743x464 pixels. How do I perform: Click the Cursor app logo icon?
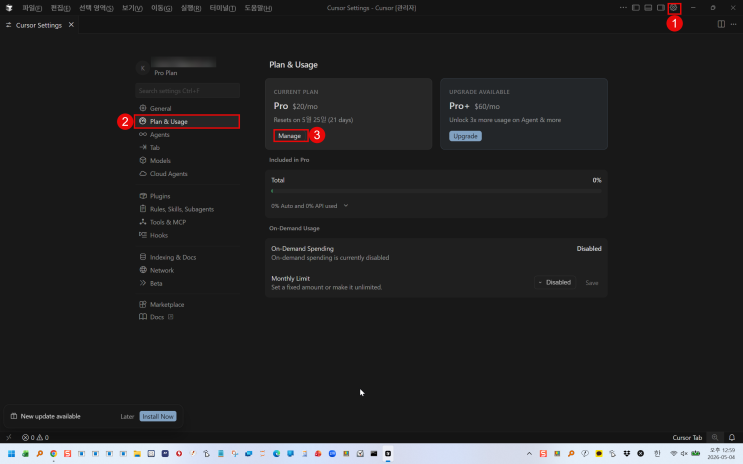pyautogui.click(x=9, y=8)
